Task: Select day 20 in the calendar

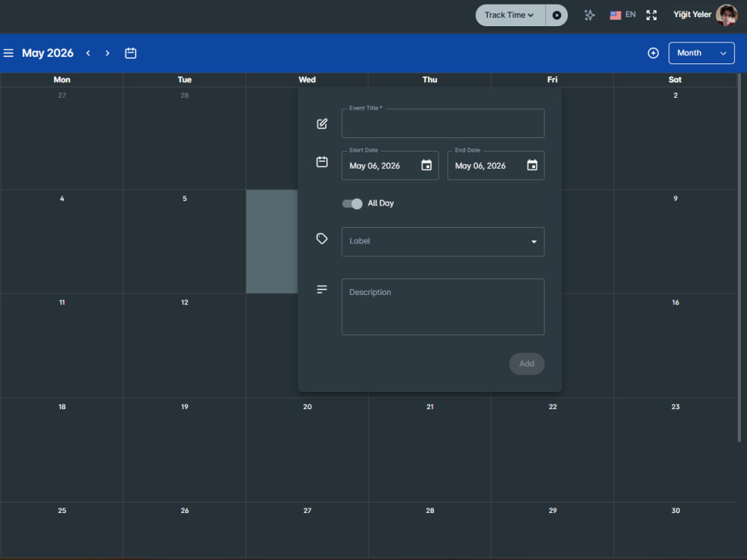Action: (x=307, y=407)
